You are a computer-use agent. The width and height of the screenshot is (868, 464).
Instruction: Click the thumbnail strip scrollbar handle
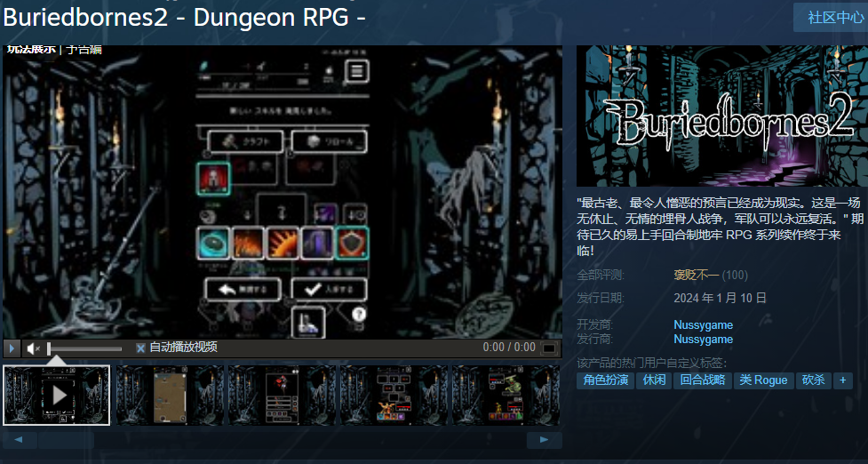66,440
